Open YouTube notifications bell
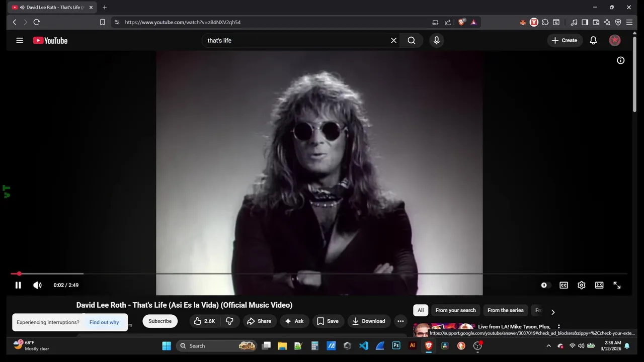 pos(594,40)
